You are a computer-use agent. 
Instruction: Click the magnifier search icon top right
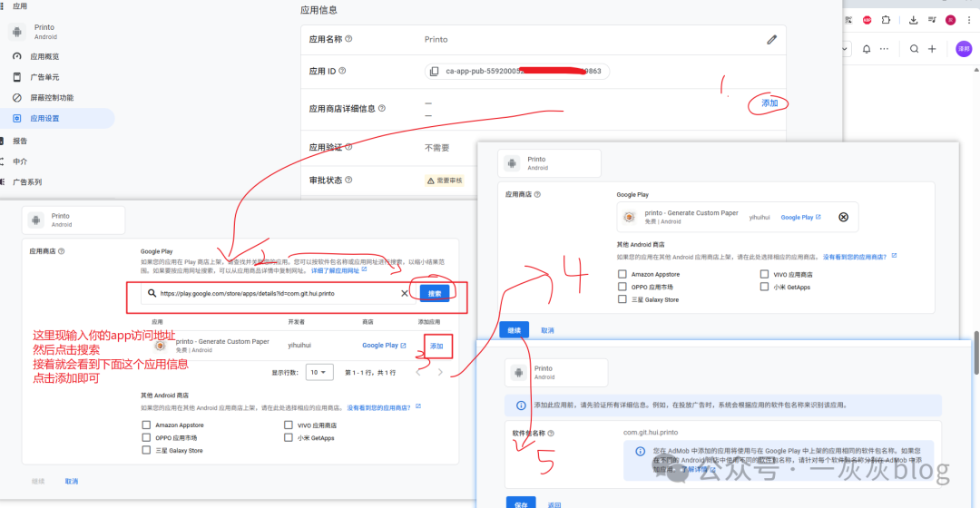tap(914, 49)
